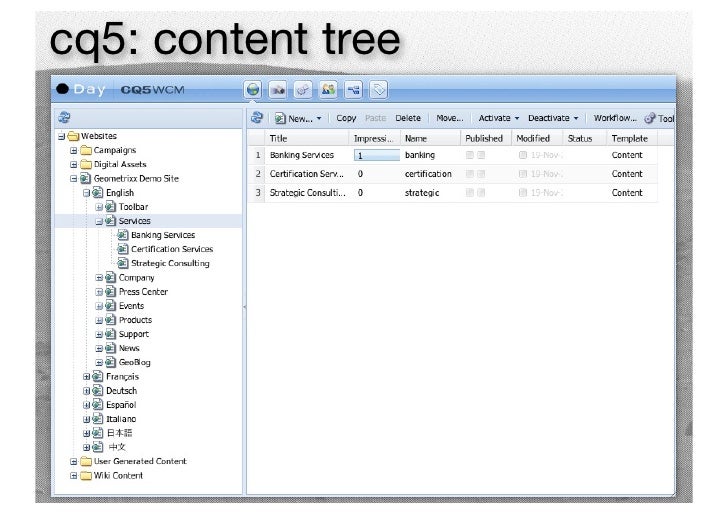Select the Español page in tree
This screenshot has height=514, width=728.
[x=121, y=405]
